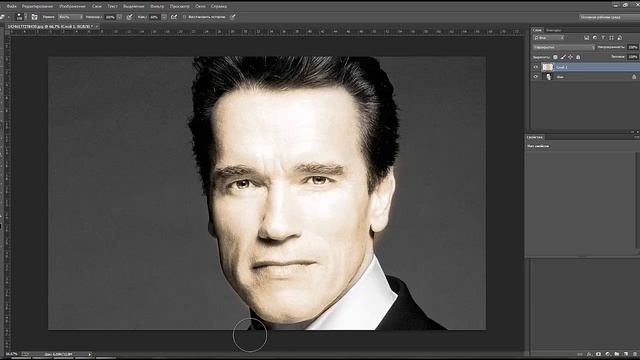Image resolution: width=640 pixels, height=360 pixels.
Task: Filter layers by pixel layers icon
Action: point(587,38)
